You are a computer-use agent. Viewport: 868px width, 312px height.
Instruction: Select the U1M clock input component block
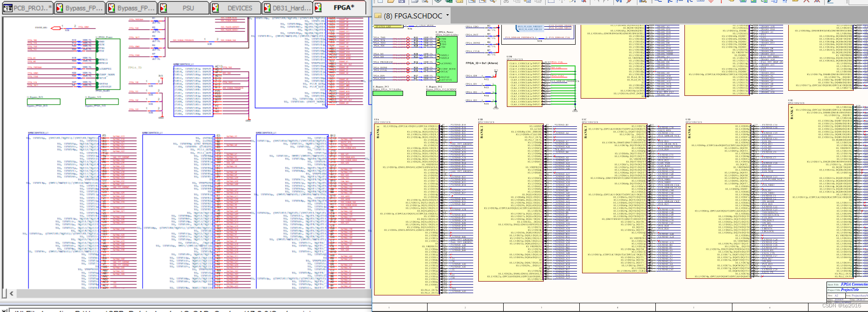525,84
